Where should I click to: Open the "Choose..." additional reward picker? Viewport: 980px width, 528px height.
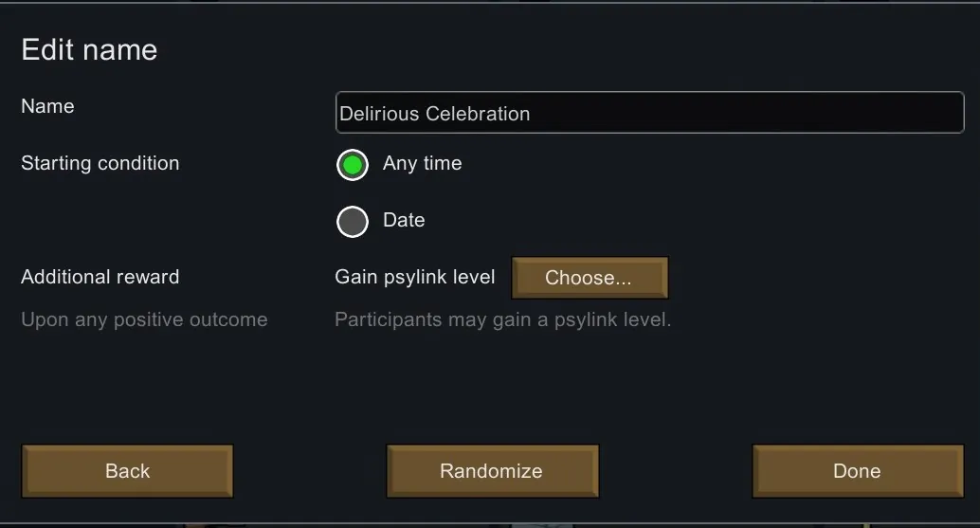(x=589, y=278)
